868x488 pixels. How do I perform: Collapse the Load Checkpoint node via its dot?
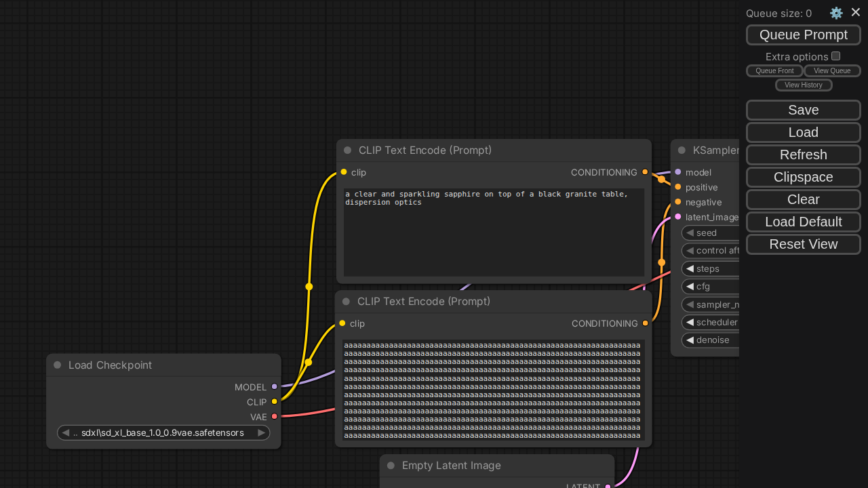click(58, 365)
